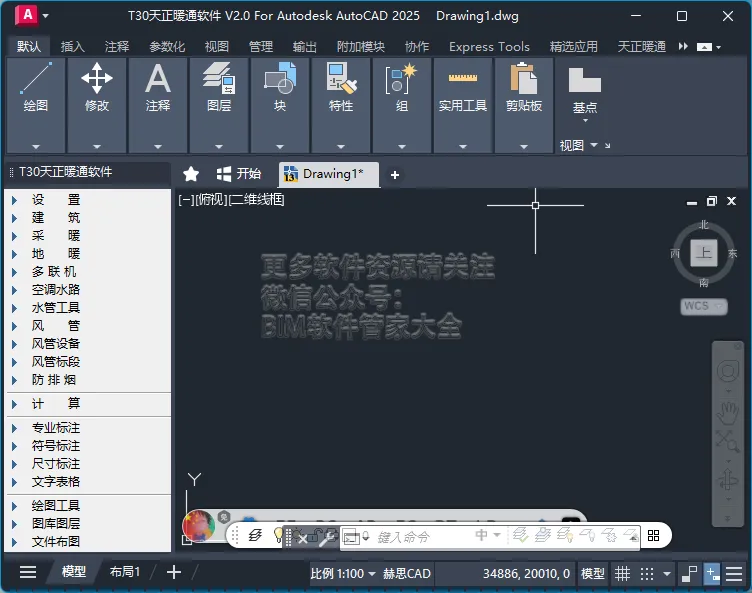Click the star icon beside the 开始 tab
The image size is (752, 593).
(191, 174)
